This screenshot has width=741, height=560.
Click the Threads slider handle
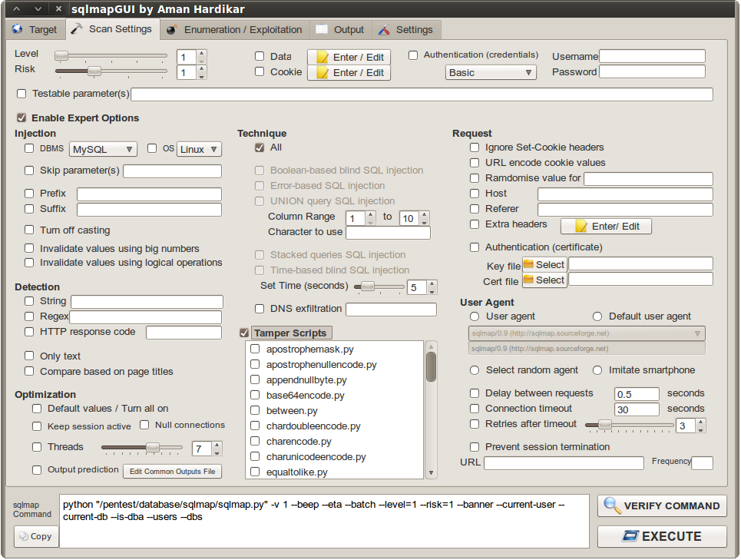pos(153,447)
